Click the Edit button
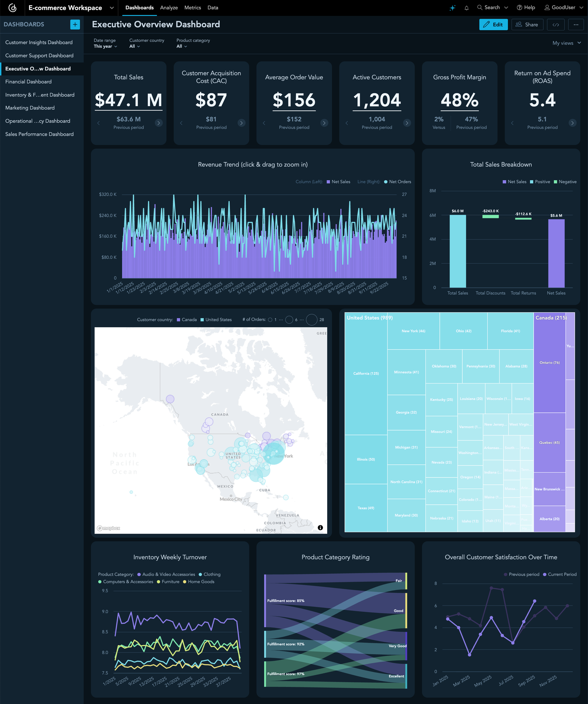This screenshot has height=704, width=588. [x=493, y=24]
